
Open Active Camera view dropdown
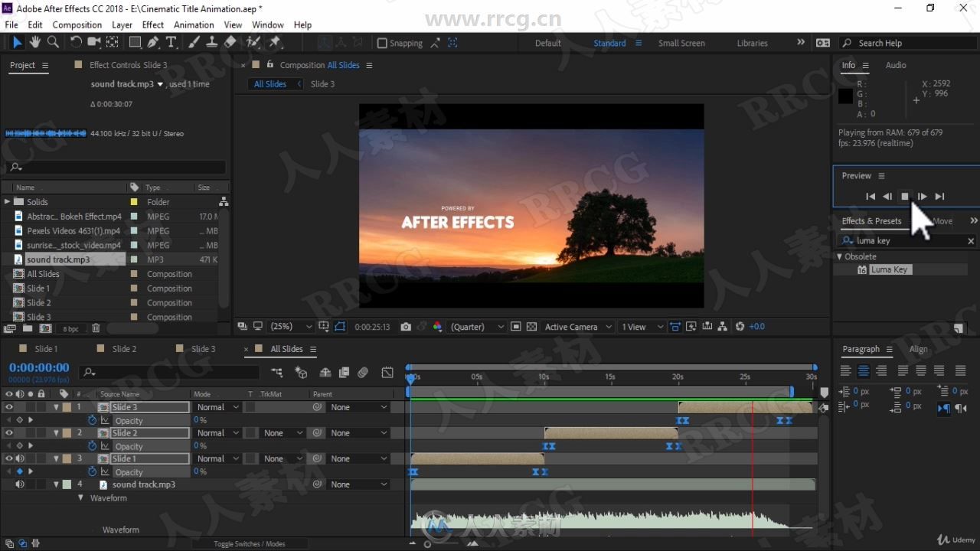[x=578, y=327]
